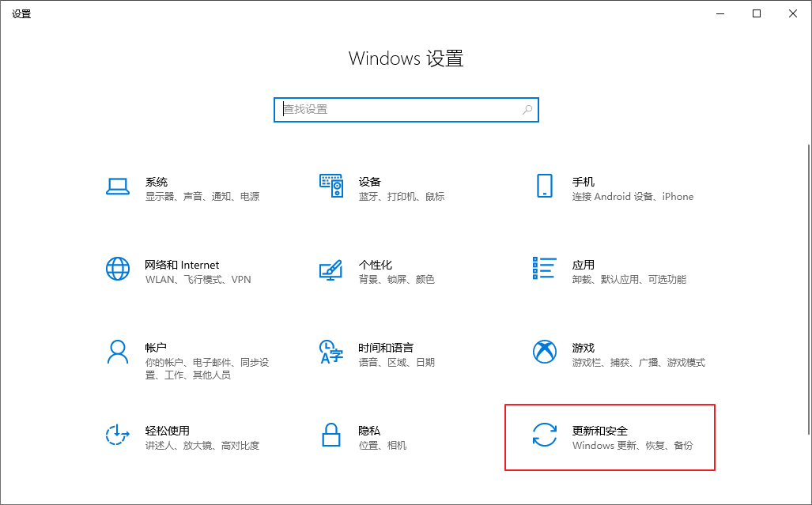Click the text Windows 更新、恢复、备份
The width and height of the screenshot is (812, 505).
(x=633, y=445)
